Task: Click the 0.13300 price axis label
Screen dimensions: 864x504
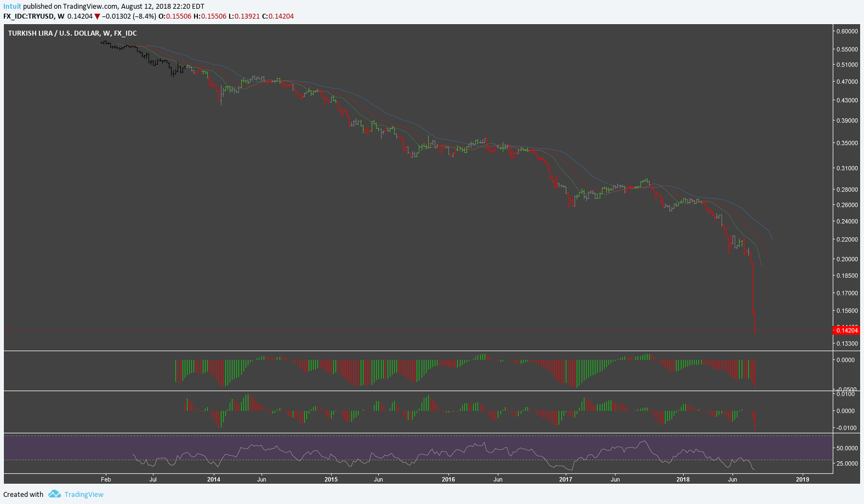Action: [847, 343]
